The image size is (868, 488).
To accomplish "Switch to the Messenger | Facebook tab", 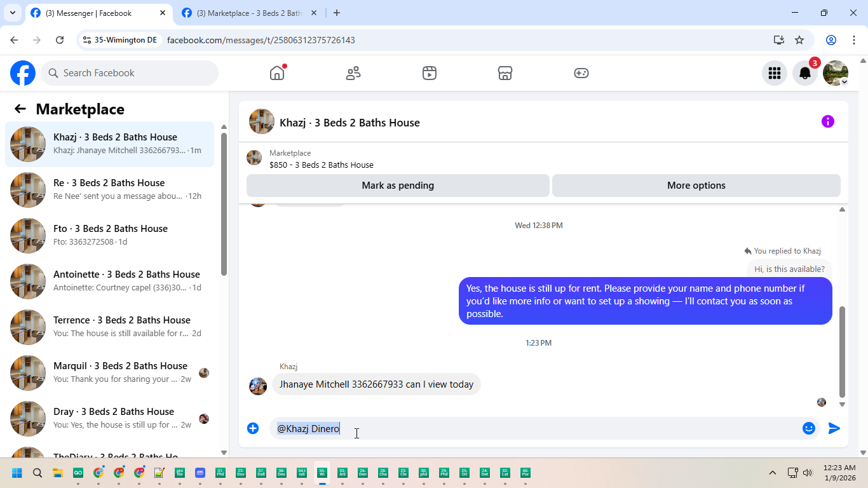I will click(98, 13).
